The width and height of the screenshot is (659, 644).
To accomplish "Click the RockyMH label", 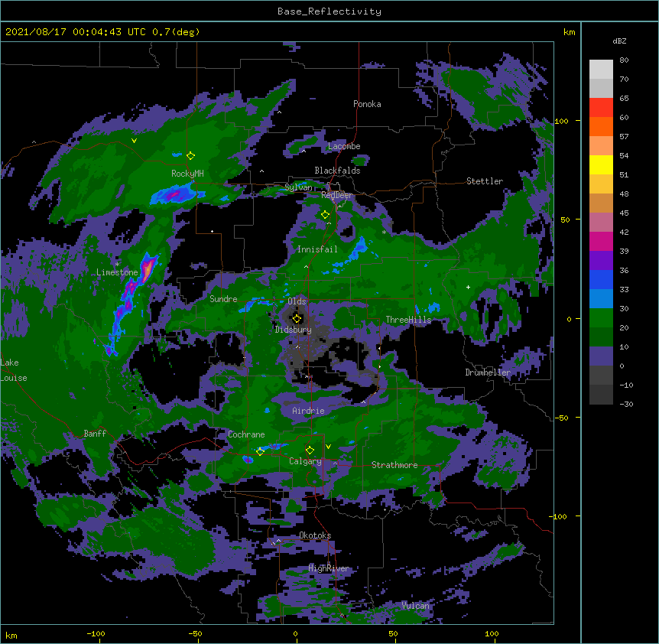I will point(187,174).
